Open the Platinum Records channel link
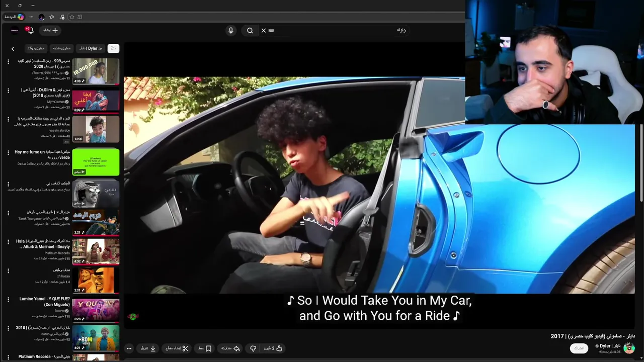 pyautogui.click(x=57, y=253)
